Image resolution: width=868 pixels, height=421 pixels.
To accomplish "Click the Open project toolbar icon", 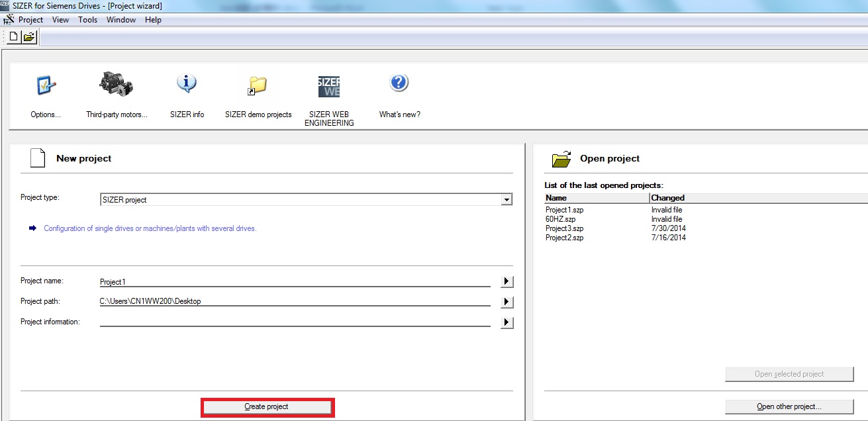I will click(x=29, y=37).
